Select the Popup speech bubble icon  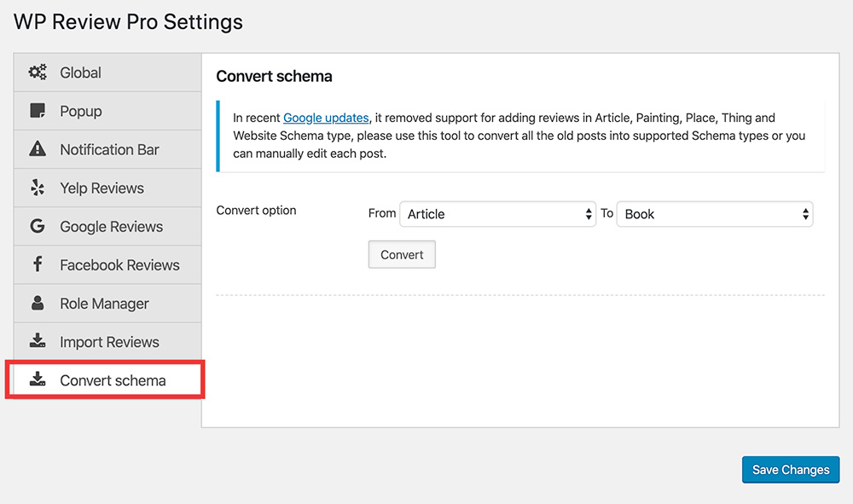(38, 111)
